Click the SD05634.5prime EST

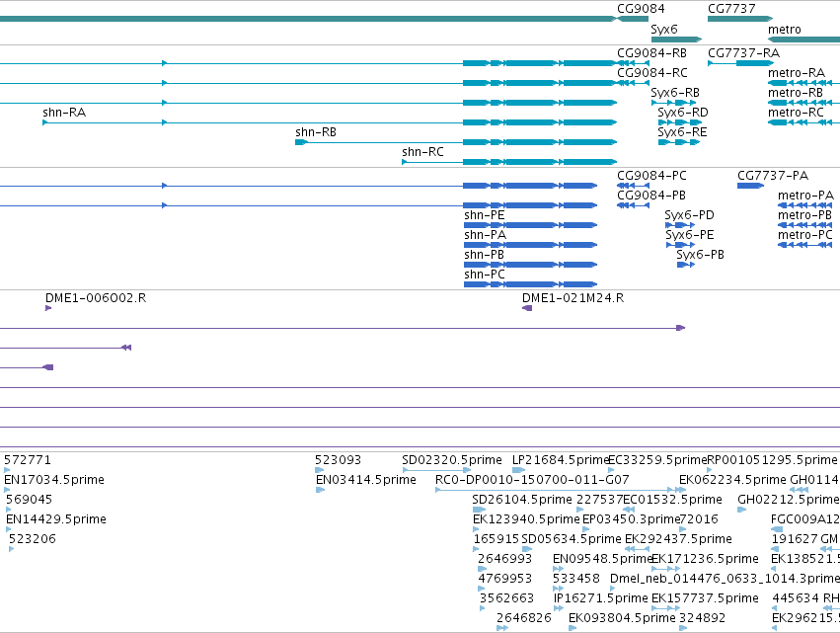point(527,549)
